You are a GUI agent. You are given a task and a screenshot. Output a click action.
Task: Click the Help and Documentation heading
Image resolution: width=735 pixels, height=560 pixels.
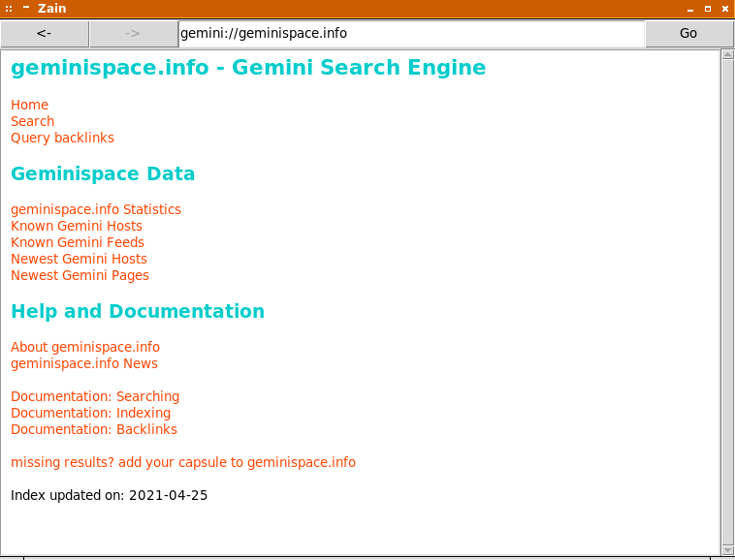[138, 311]
